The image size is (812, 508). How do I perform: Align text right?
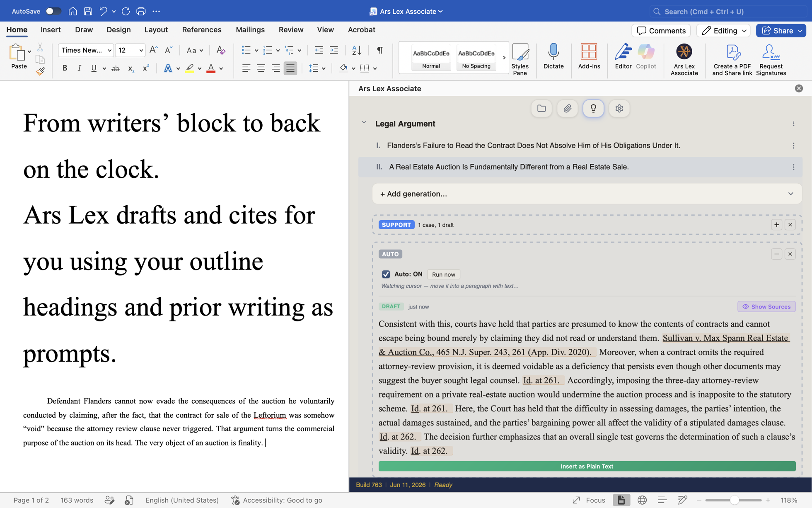click(275, 68)
